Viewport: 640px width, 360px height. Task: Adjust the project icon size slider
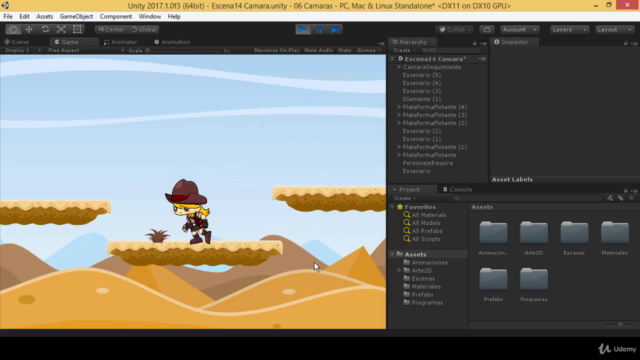[x=620, y=324]
